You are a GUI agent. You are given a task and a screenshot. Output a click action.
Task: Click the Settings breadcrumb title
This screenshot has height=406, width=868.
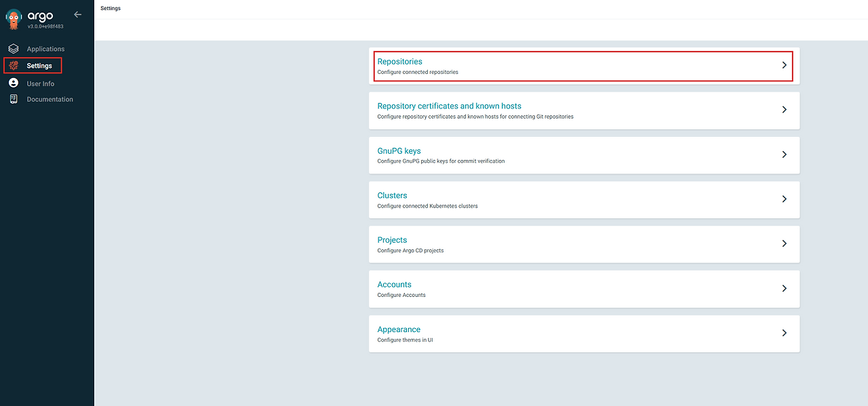tap(111, 8)
